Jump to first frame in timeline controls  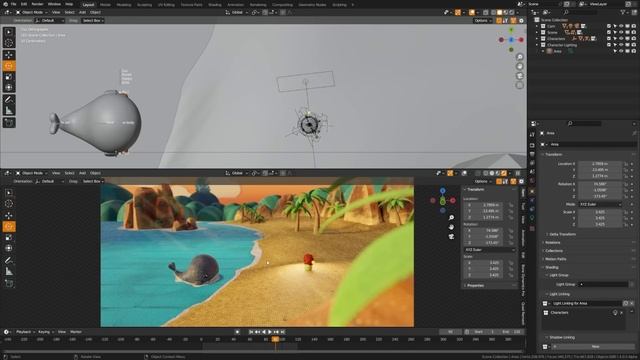251,332
